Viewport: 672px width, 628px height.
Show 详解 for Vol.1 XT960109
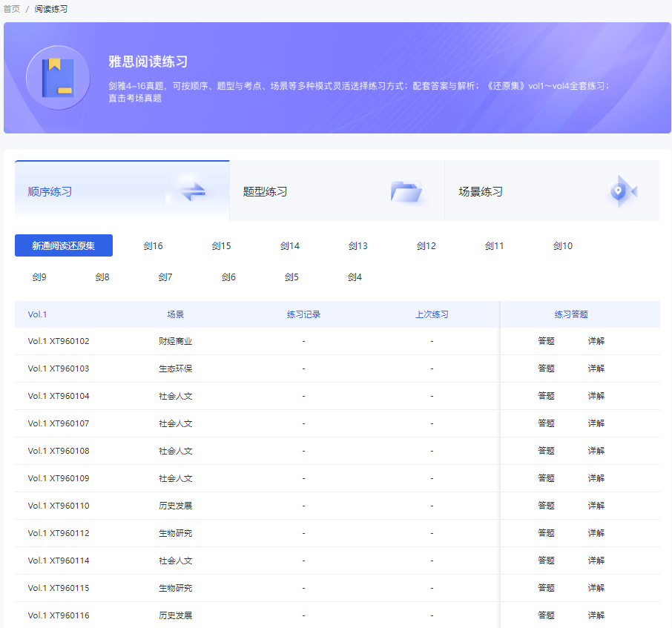coord(596,478)
